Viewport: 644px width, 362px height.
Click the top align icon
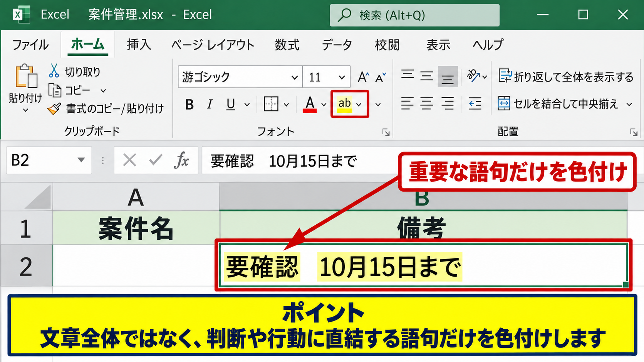click(x=408, y=75)
